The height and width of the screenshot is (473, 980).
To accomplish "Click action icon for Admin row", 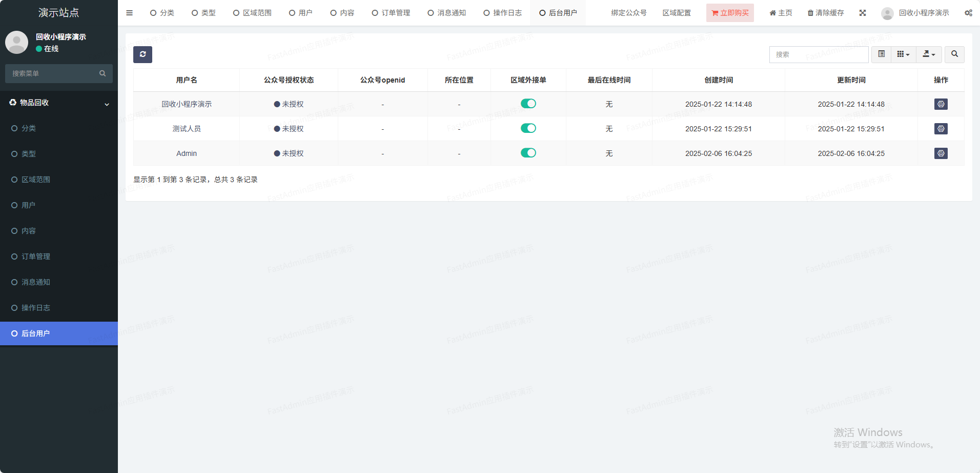I will 941,153.
